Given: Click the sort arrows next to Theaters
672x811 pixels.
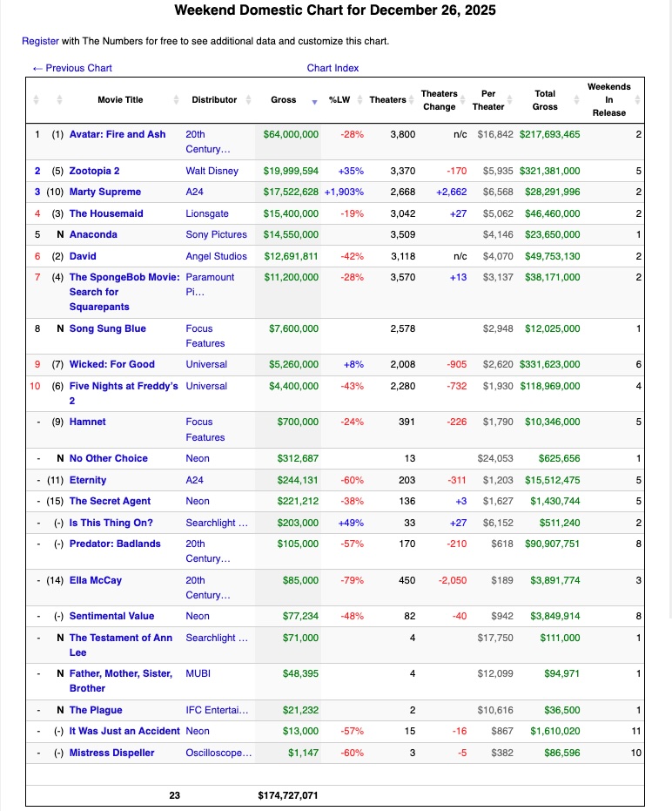Looking at the screenshot, I should click(412, 100).
